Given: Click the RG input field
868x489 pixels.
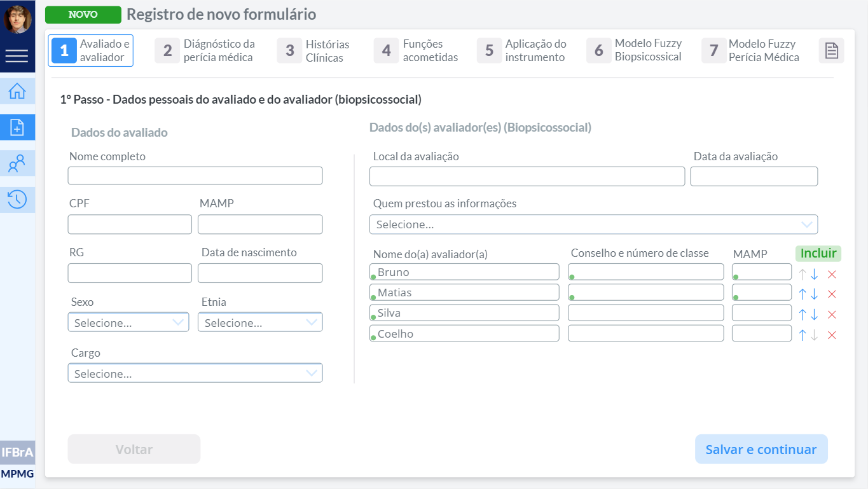Looking at the screenshot, I should [x=130, y=273].
